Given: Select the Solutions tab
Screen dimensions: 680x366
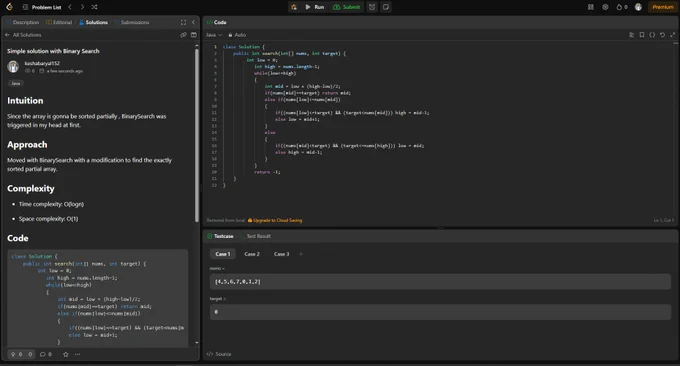Looking at the screenshot, I should [94, 22].
